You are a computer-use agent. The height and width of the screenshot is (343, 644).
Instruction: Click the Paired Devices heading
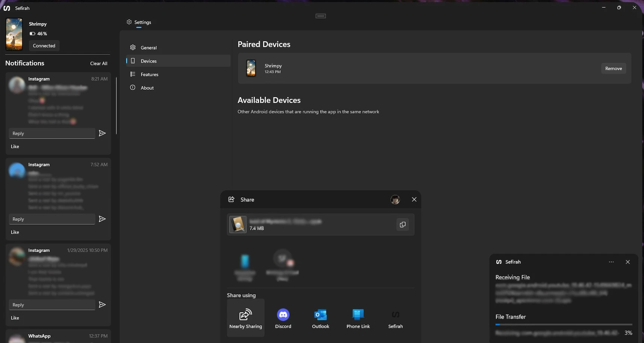point(264,44)
